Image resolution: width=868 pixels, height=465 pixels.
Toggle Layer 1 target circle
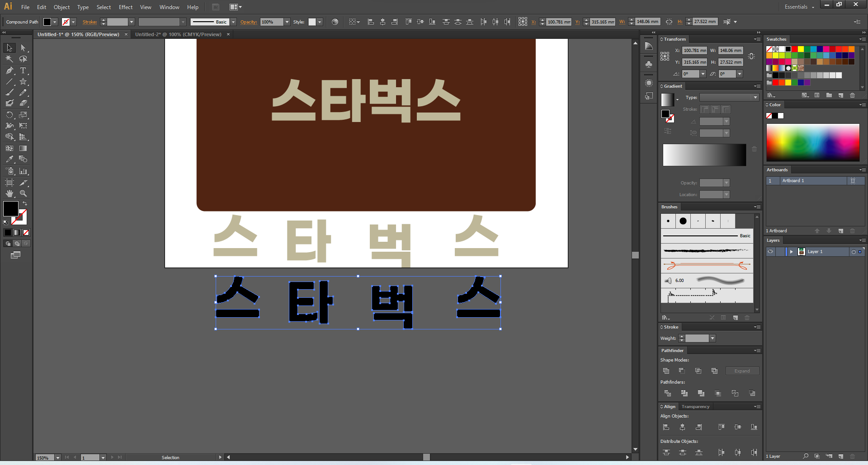click(x=854, y=252)
